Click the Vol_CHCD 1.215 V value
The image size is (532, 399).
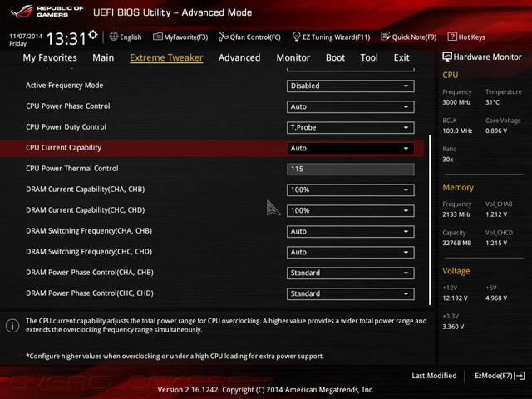pyautogui.click(x=496, y=243)
